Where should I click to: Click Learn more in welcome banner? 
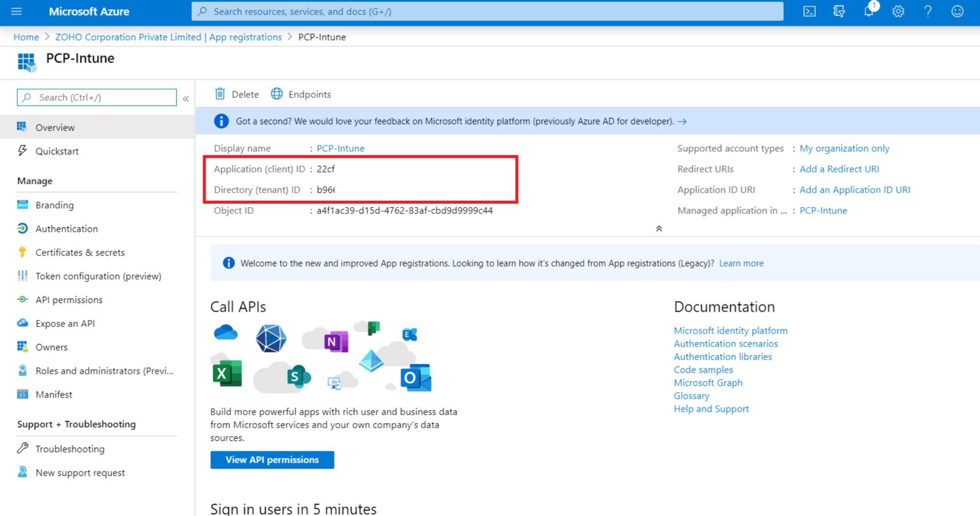pos(741,263)
